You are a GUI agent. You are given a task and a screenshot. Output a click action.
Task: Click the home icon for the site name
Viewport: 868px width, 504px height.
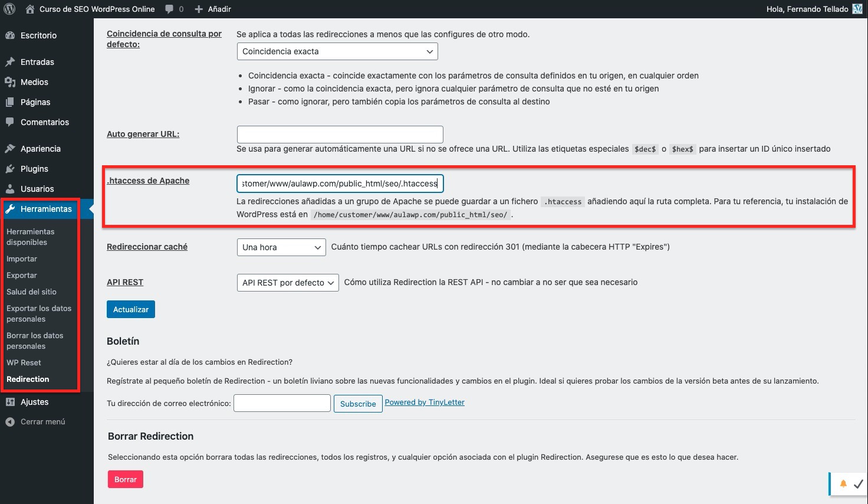(x=30, y=9)
